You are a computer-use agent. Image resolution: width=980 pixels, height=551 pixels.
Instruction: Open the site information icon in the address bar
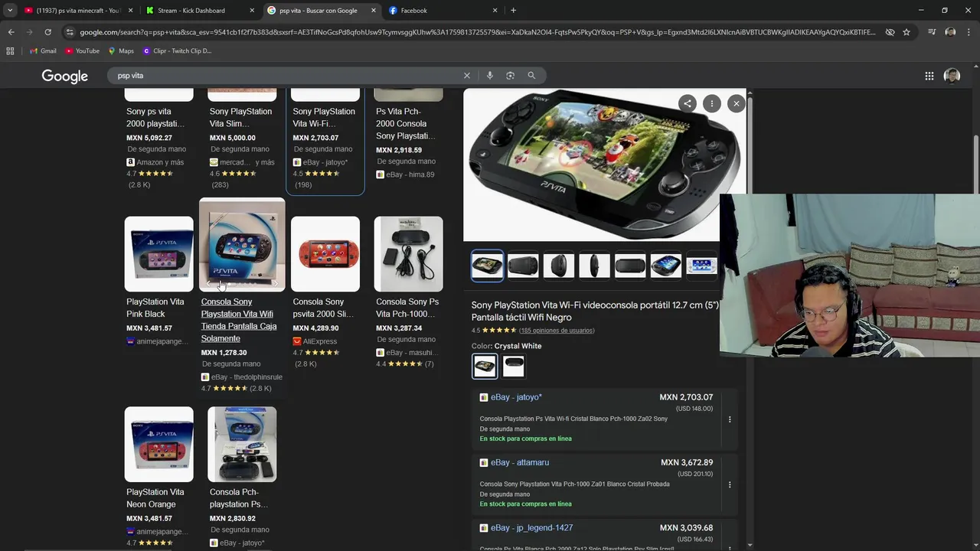[x=70, y=32]
